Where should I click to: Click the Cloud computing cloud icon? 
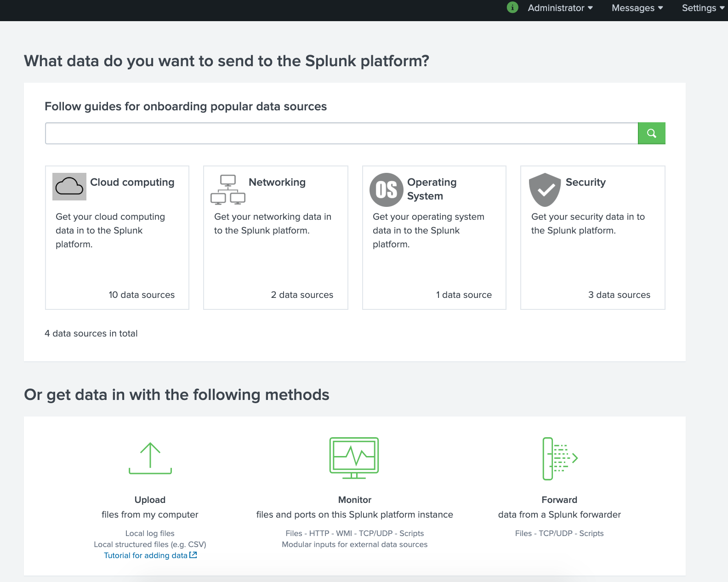(69, 187)
